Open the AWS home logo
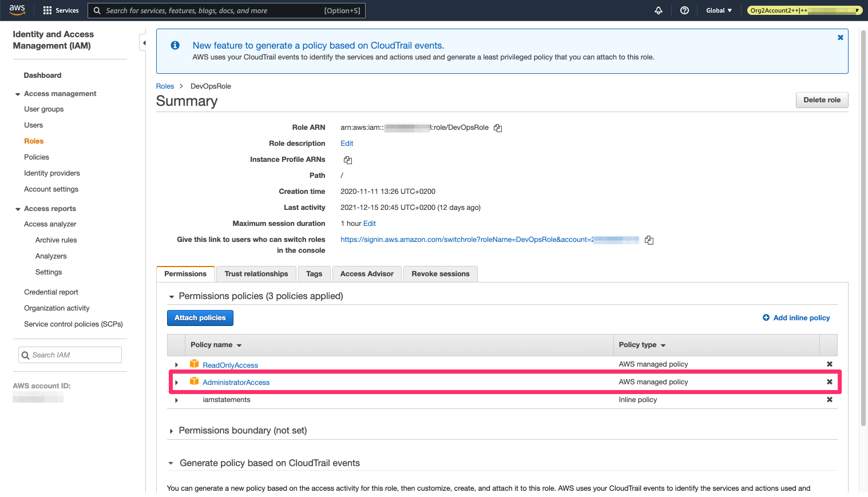 click(17, 10)
